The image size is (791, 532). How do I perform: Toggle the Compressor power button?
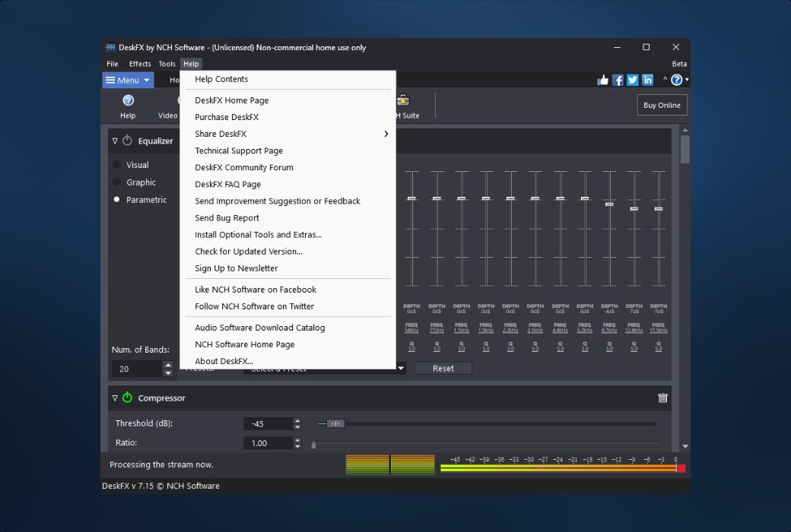(127, 397)
